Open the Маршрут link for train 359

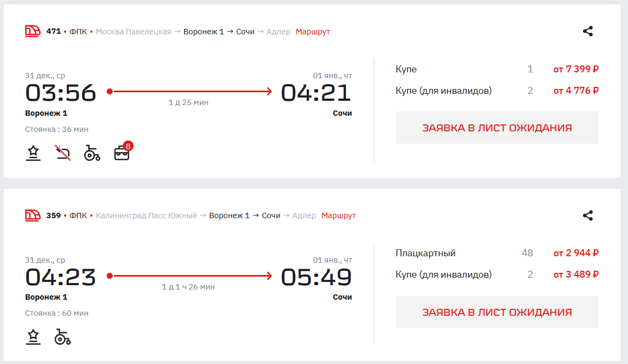(x=338, y=216)
